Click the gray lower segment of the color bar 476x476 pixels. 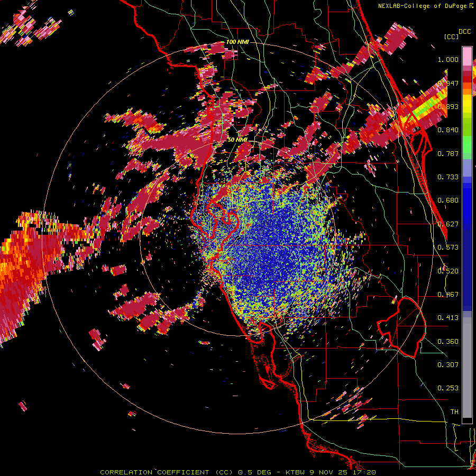coord(467,368)
